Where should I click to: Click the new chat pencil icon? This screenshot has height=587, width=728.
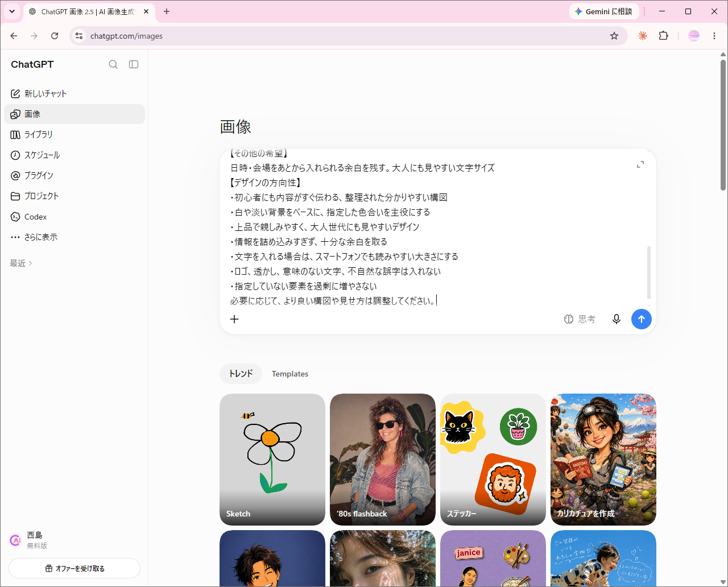(x=15, y=93)
